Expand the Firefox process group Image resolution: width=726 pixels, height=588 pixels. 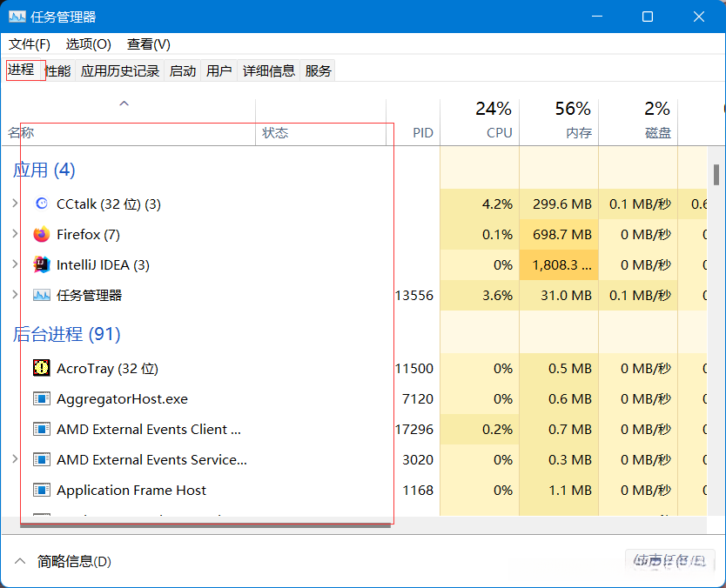[x=15, y=234]
